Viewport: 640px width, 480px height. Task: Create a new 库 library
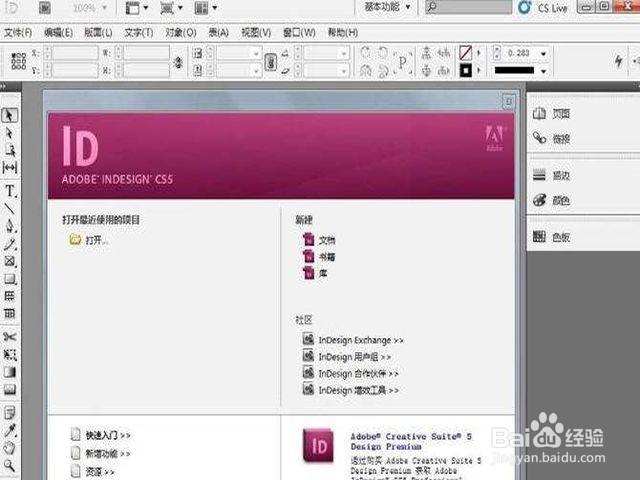coord(315,273)
